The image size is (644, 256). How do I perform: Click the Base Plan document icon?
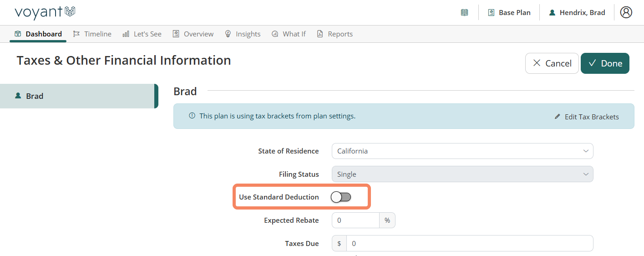(491, 12)
